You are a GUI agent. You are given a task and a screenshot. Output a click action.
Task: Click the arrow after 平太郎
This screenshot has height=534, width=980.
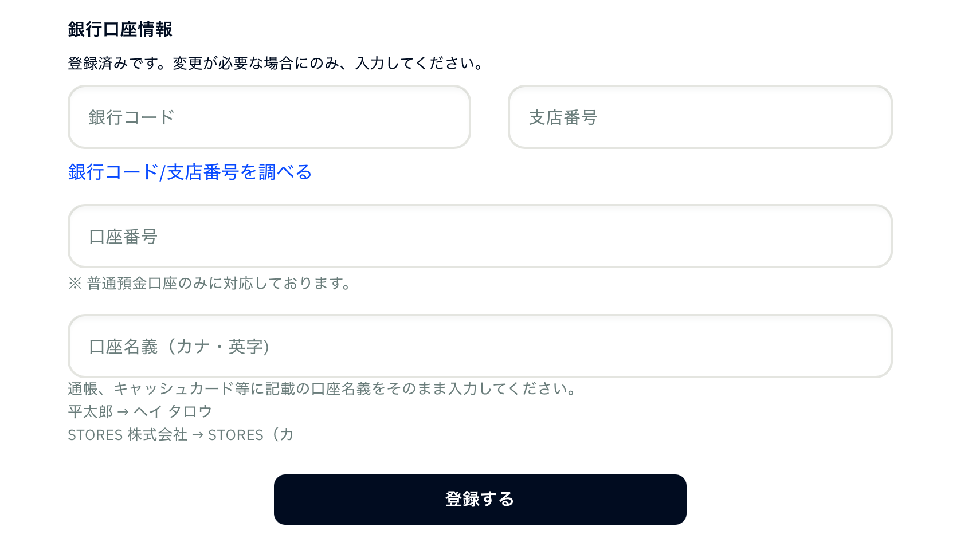click(x=123, y=412)
